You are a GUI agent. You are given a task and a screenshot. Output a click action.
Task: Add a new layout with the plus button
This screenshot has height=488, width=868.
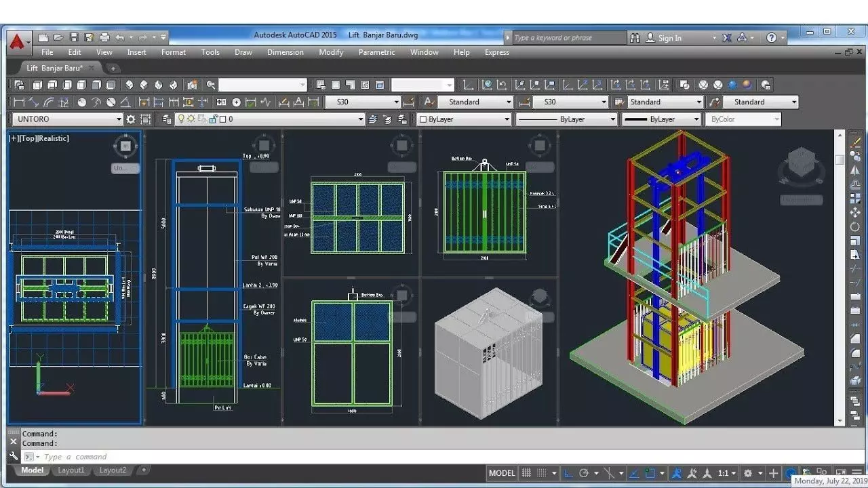(x=144, y=470)
